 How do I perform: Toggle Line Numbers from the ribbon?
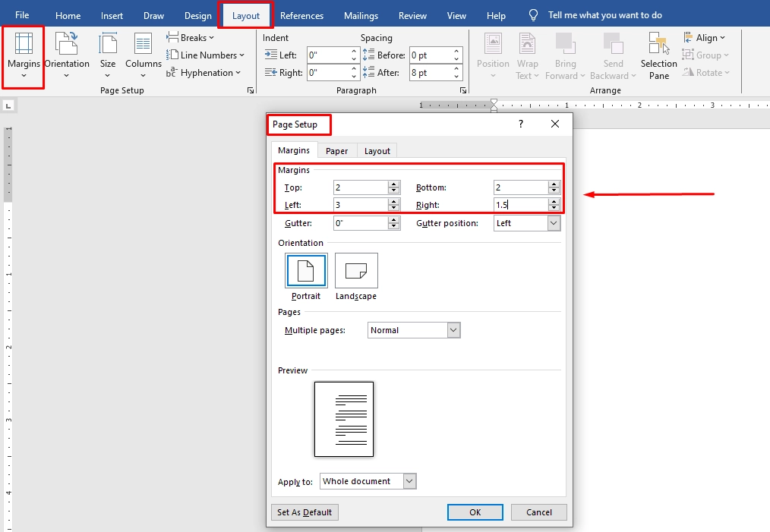[x=207, y=55]
